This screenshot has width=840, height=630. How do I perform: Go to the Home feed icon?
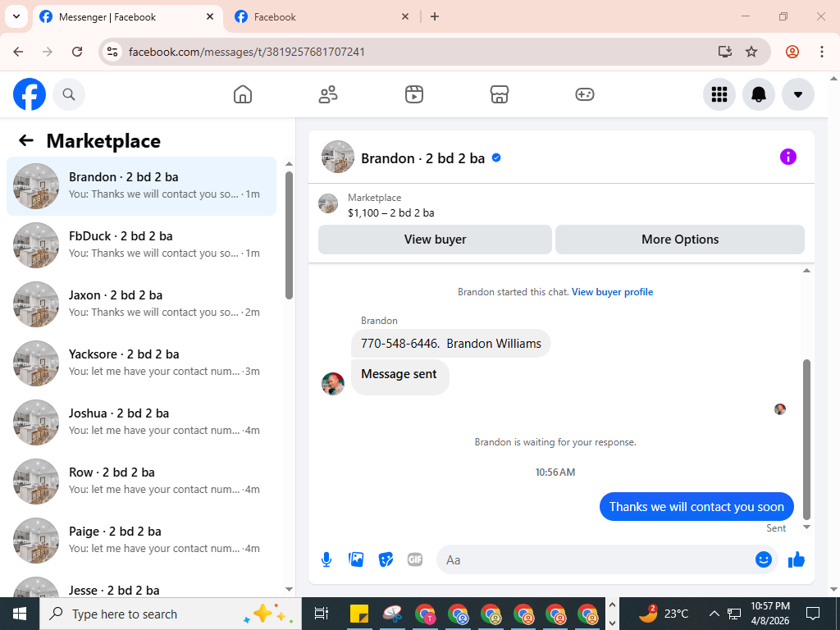pos(243,94)
